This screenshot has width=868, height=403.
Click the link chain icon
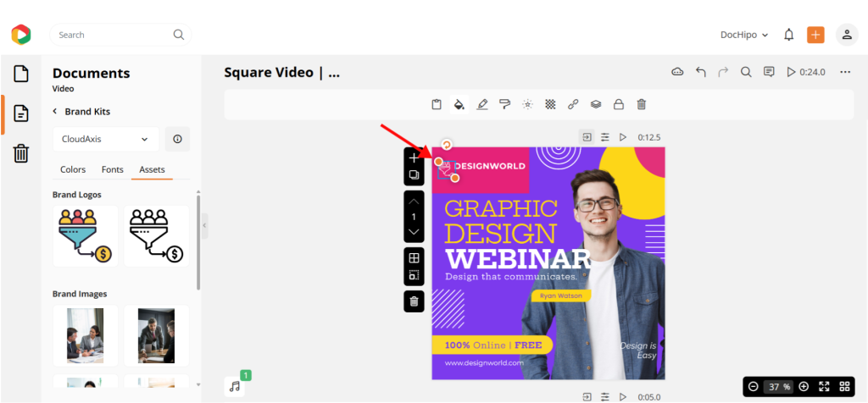point(573,104)
